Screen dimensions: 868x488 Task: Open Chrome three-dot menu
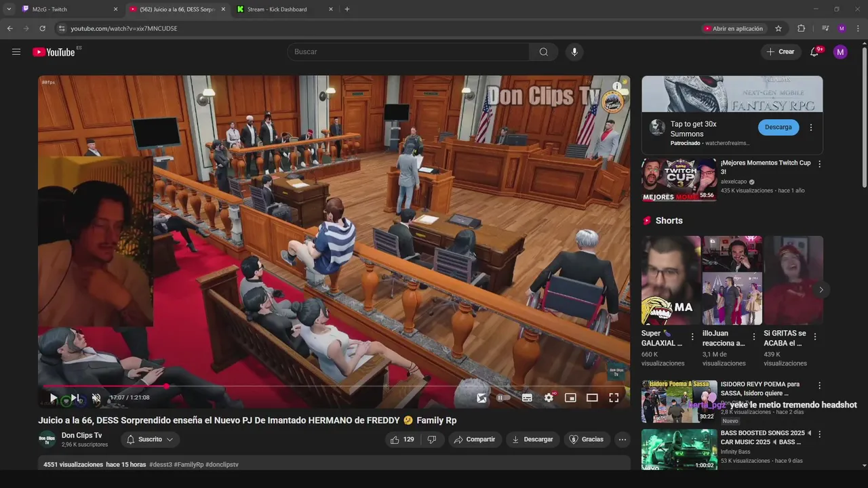[858, 28]
